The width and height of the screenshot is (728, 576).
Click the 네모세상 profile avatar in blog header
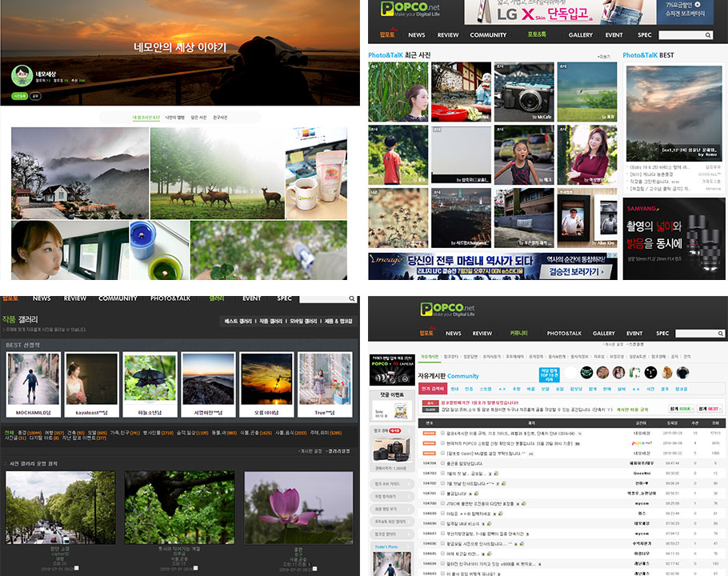point(21,77)
